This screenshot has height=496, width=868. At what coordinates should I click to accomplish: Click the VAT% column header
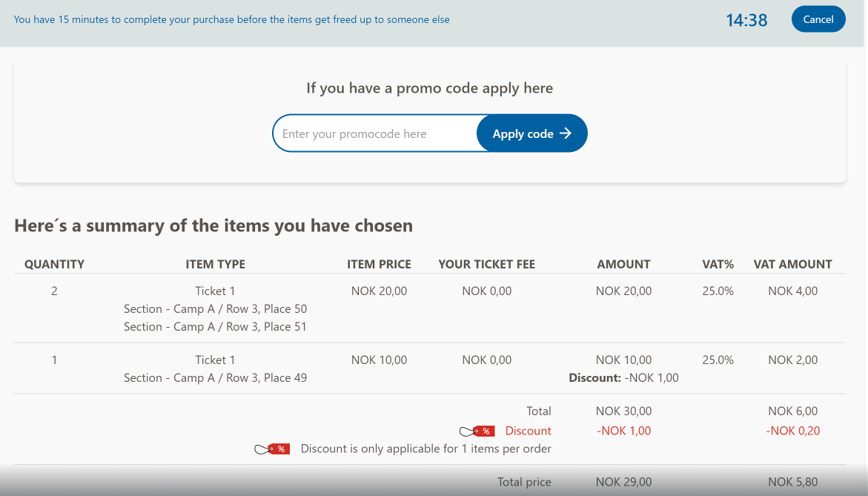click(718, 264)
